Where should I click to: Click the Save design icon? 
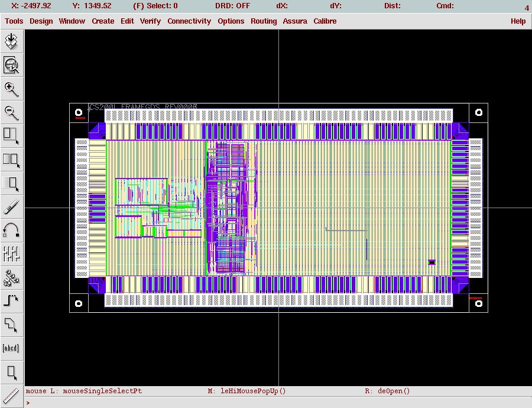tap(11, 42)
